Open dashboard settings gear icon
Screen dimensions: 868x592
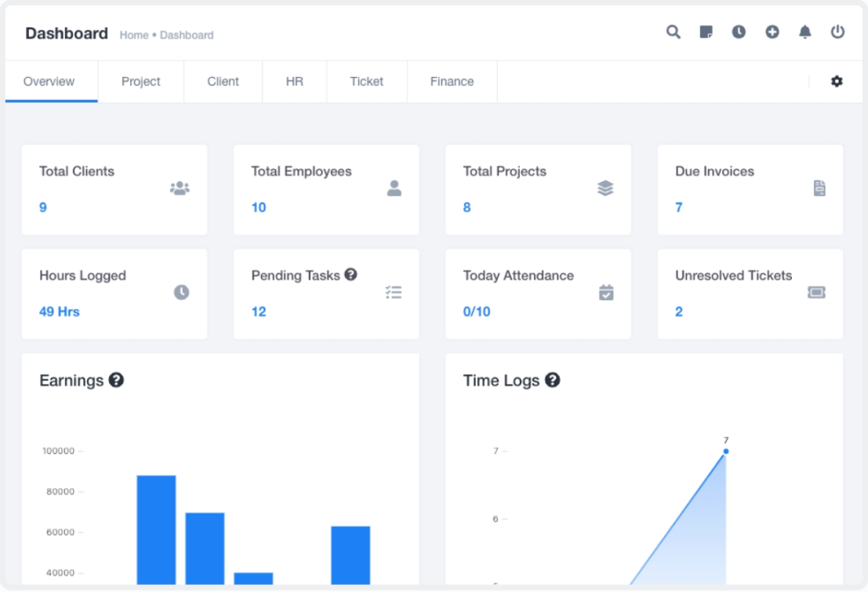[x=837, y=82]
